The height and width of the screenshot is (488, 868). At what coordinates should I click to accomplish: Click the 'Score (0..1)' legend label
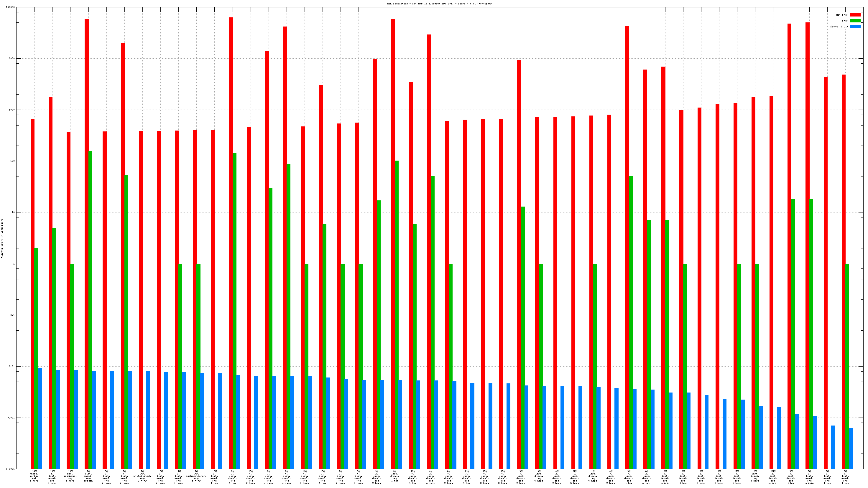pos(839,27)
